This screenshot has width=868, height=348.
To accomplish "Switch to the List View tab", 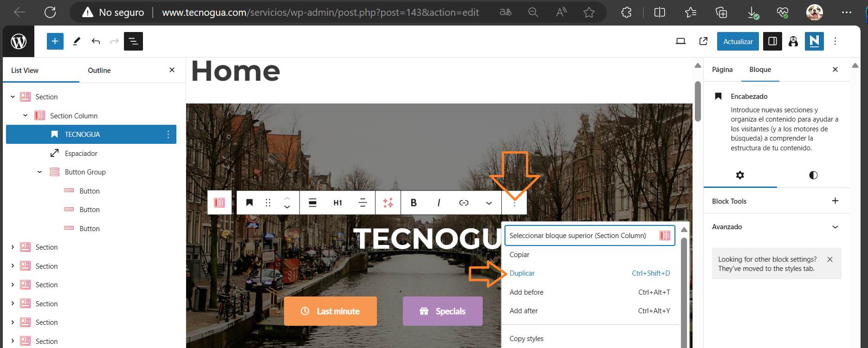I will 25,71.
